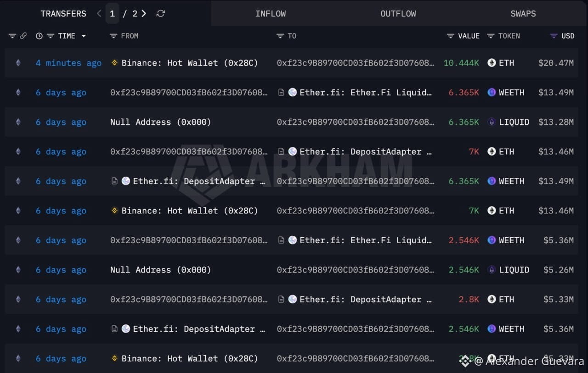The height and width of the screenshot is (373, 588).
Task: Open the VALUE column filter
Action: point(451,36)
